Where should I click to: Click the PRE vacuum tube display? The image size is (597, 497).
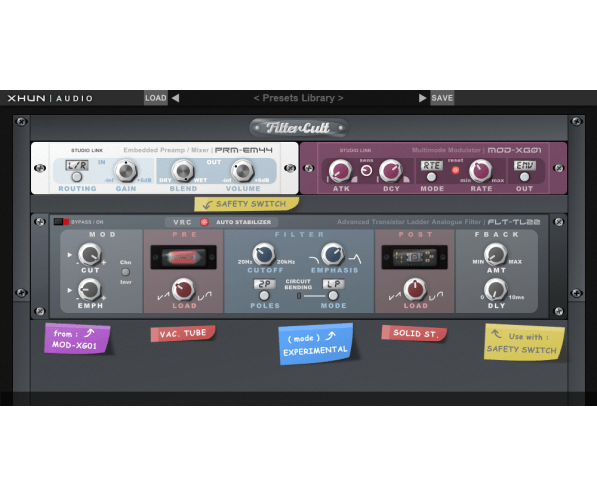(x=184, y=257)
